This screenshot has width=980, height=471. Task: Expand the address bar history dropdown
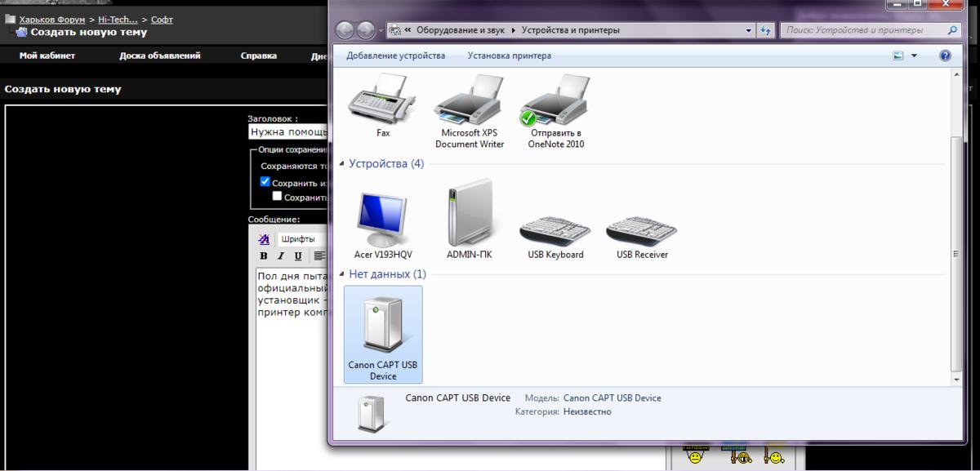click(x=749, y=30)
